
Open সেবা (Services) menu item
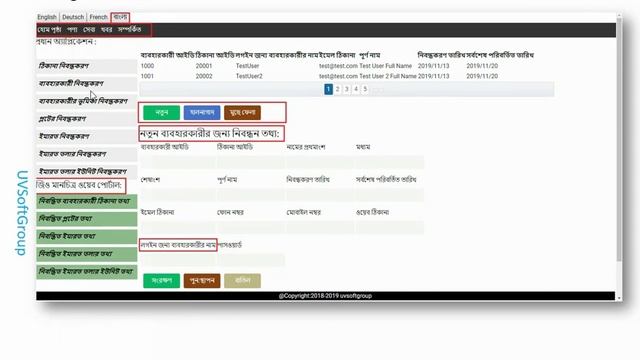[x=89, y=30]
